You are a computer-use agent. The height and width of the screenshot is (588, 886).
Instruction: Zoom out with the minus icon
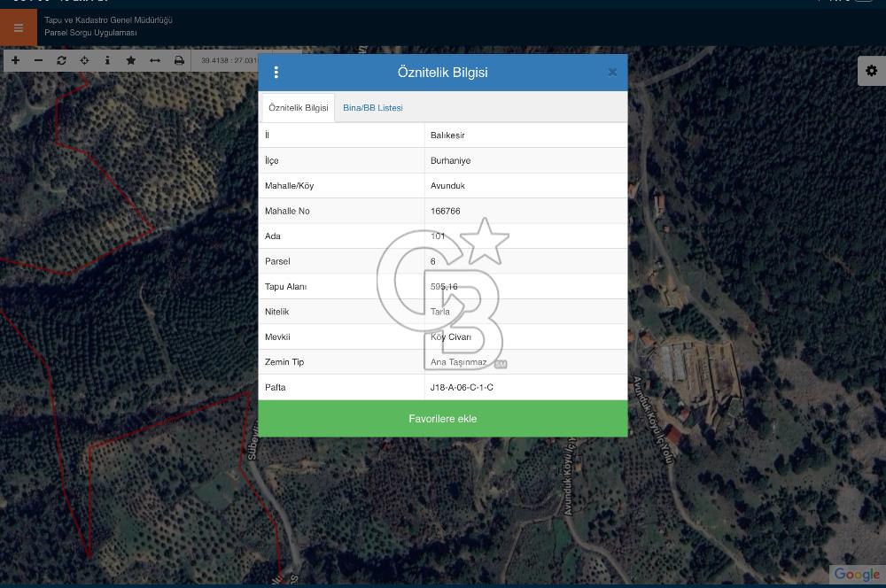point(38,60)
